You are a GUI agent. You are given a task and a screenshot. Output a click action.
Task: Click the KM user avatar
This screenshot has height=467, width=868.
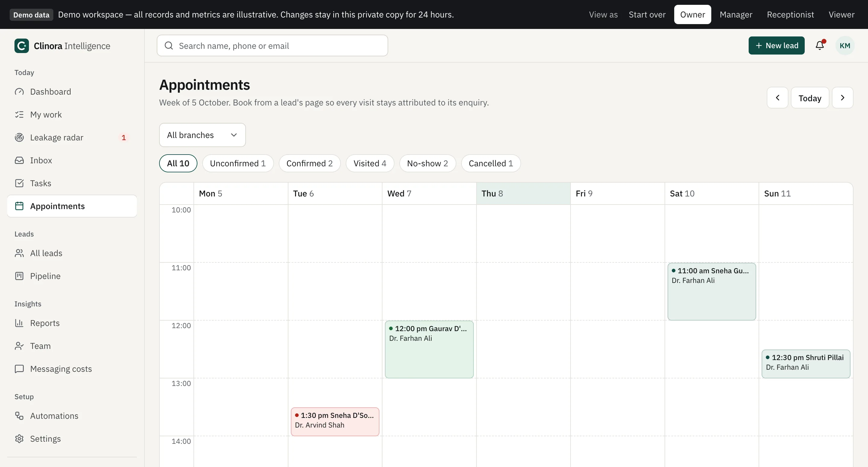(845, 45)
